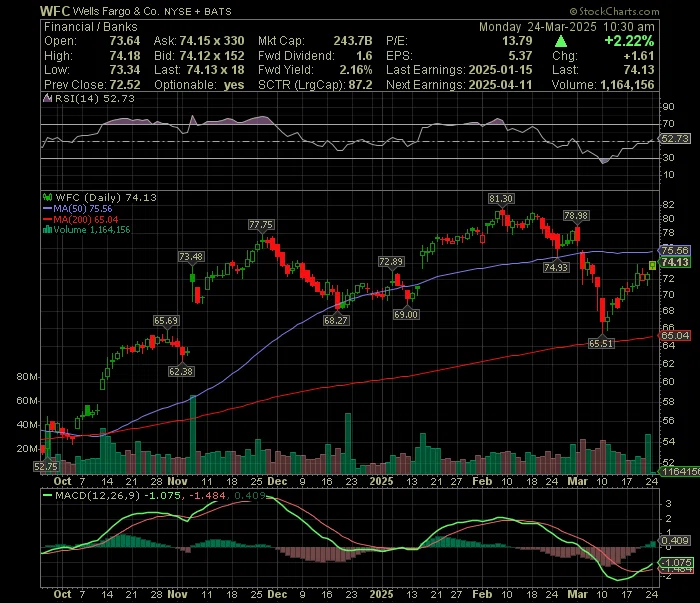700x603 pixels.
Task: Click the MACD(12,26,9) legend label
Action: [97, 495]
